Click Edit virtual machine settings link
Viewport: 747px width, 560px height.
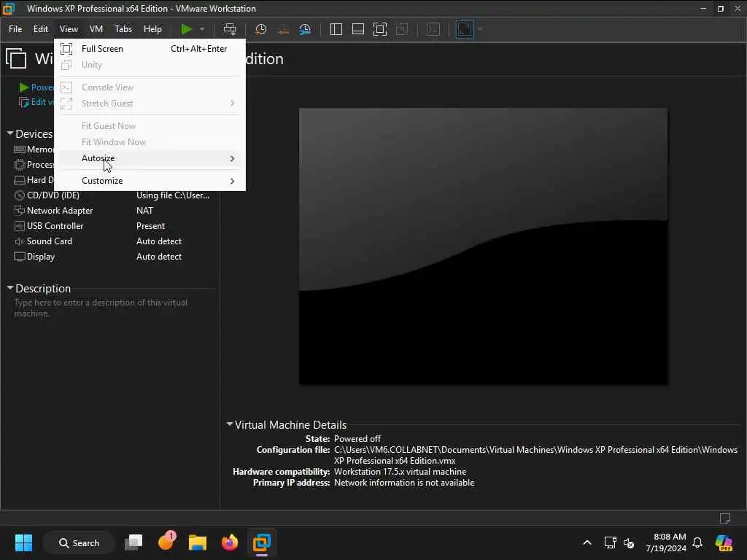tap(36, 102)
